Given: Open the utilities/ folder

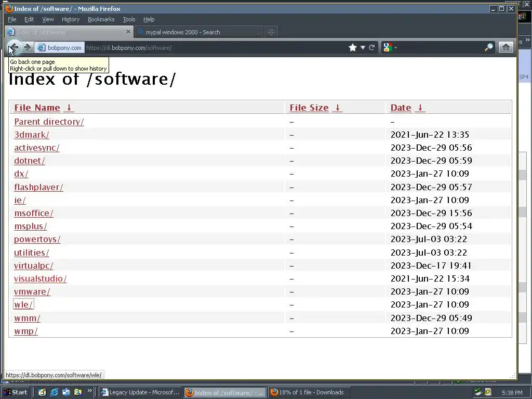Looking at the screenshot, I should point(32,252).
